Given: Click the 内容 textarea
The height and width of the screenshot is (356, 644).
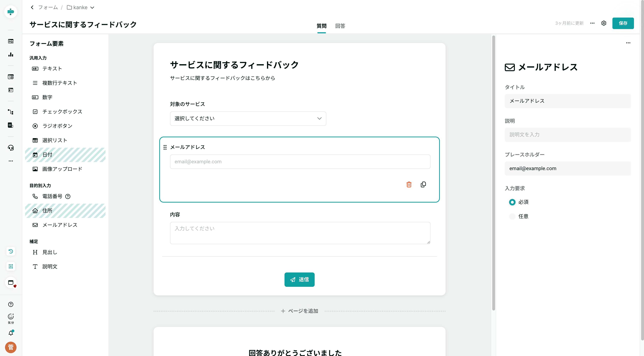Looking at the screenshot, I should click(300, 233).
